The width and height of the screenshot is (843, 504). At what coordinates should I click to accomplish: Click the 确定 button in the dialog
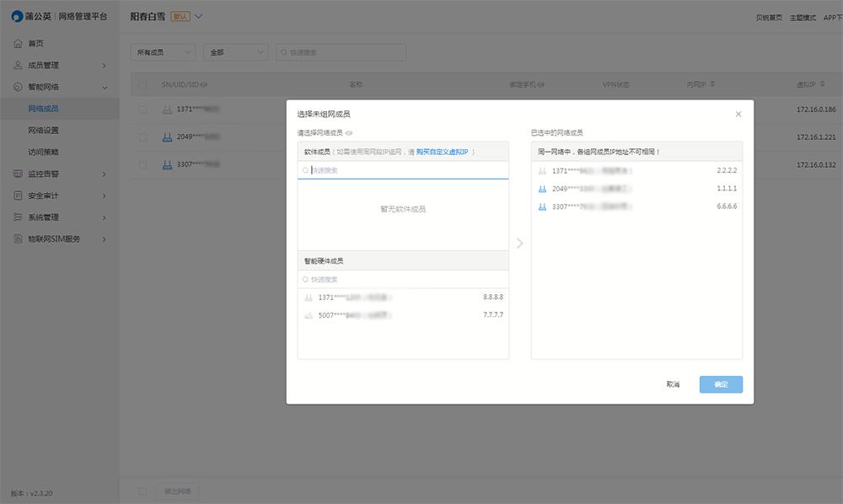pos(721,383)
